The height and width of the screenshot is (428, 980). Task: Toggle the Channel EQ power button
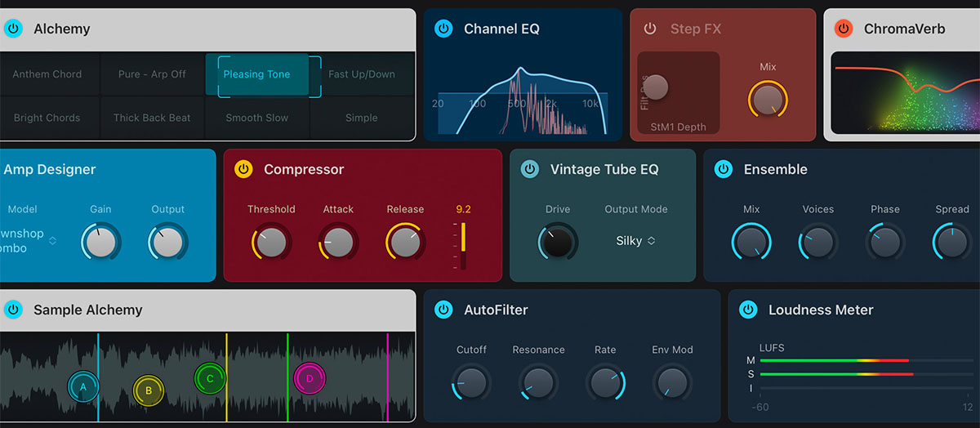click(x=443, y=29)
